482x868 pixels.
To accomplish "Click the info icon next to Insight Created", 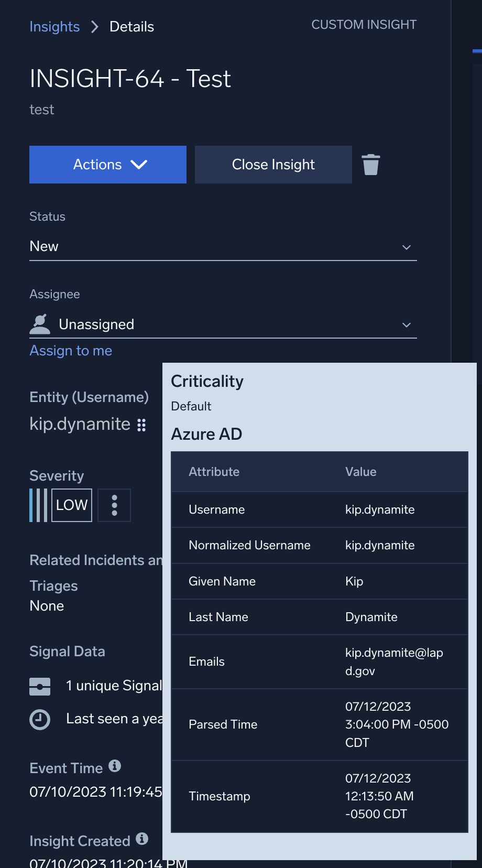I will click(142, 839).
